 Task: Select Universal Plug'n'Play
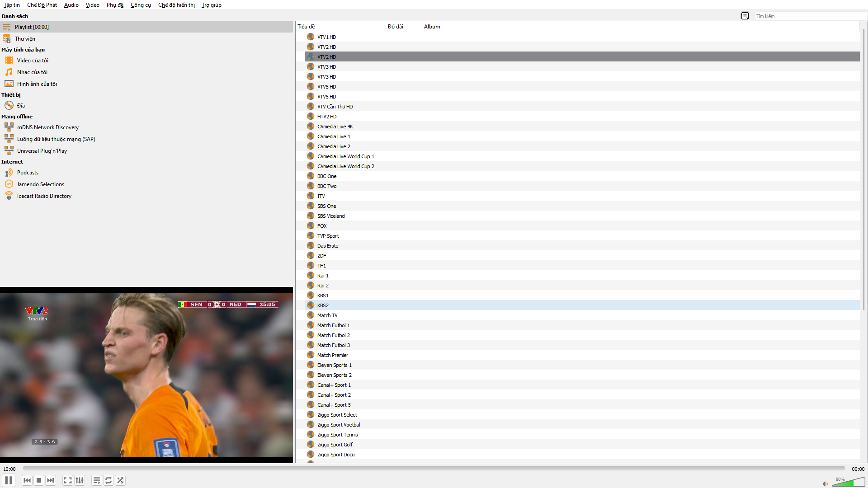[146, 151]
